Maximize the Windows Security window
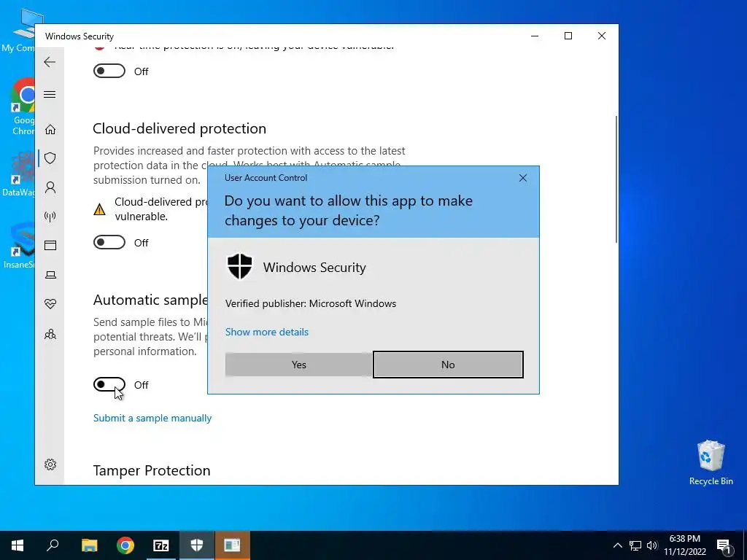Viewport: 747px width, 560px height. pyautogui.click(x=568, y=36)
